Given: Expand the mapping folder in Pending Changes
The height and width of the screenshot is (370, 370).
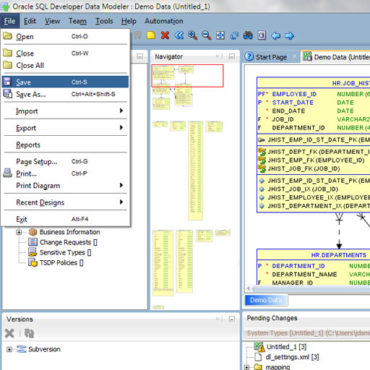Looking at the screenshot, I should [x=247, y=367].
